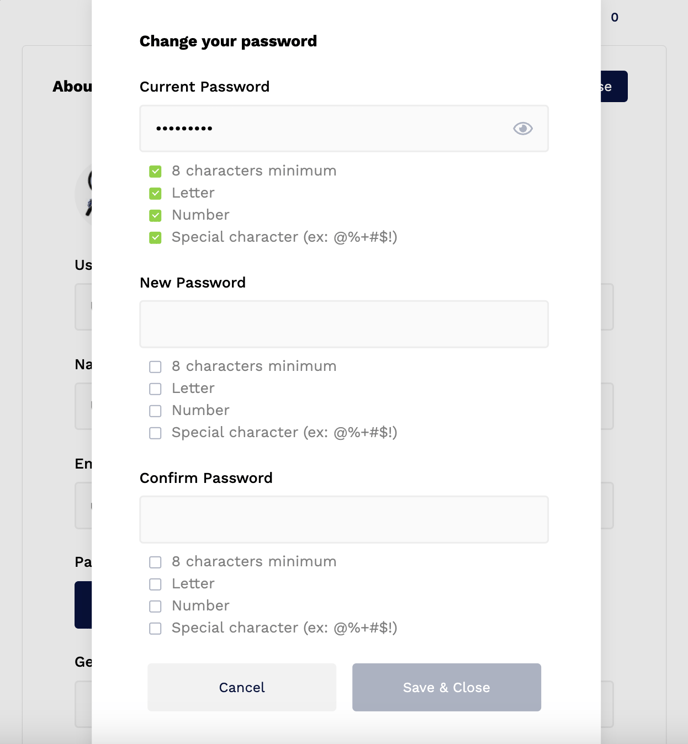This screenshot has width=688, height=744.
Task: Click the green Letter checkbox under Current Password
Action: coord(155,193)
